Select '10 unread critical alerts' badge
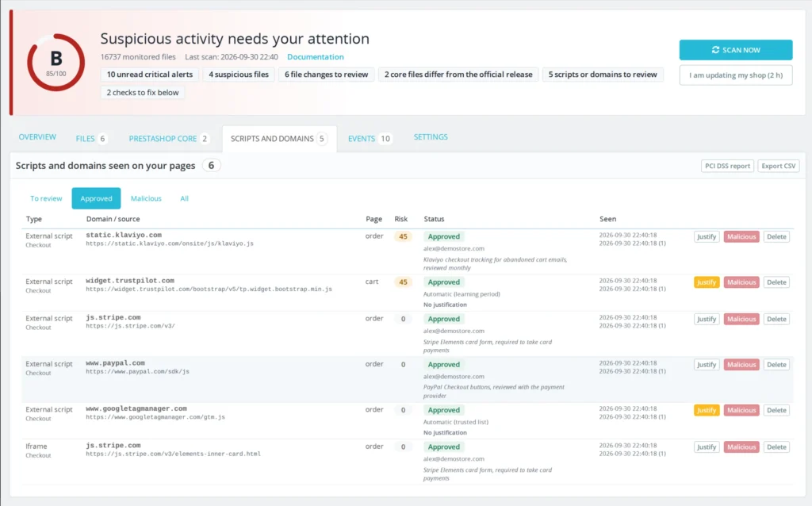Screen dimensions: 812x506 click(x=150, y=75)
